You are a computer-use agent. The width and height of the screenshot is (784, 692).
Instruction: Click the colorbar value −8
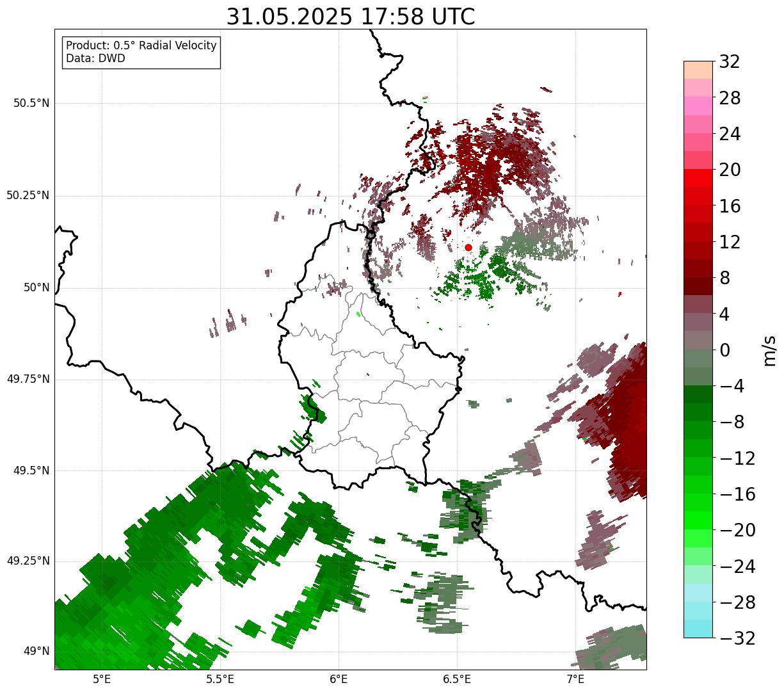click(x=732, y=422)
